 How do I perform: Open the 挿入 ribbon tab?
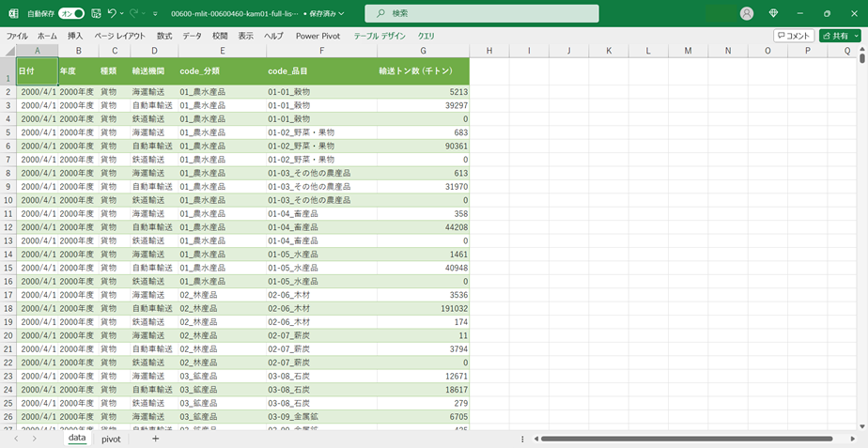(x=75, y=36)
